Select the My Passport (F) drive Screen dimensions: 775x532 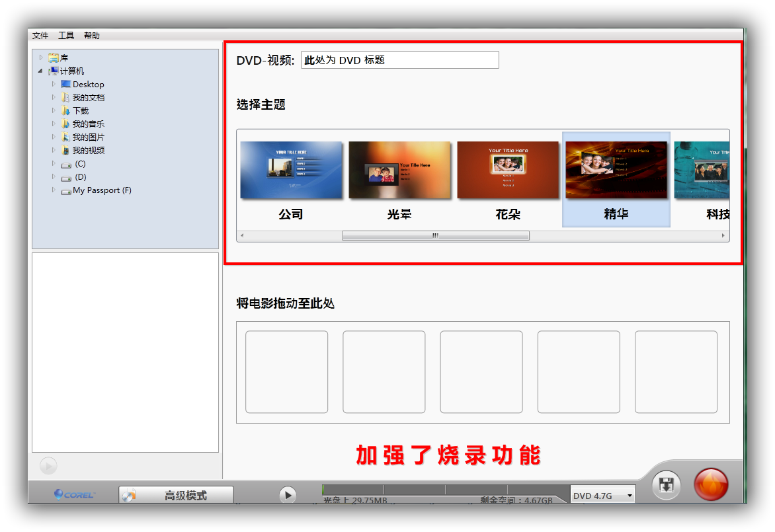point(101,190)
